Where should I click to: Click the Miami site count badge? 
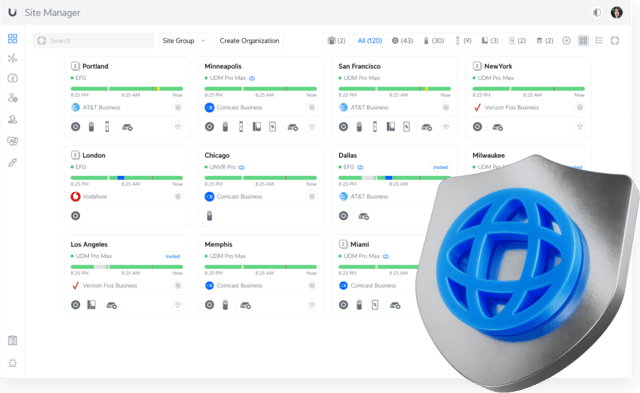[343, 244]
